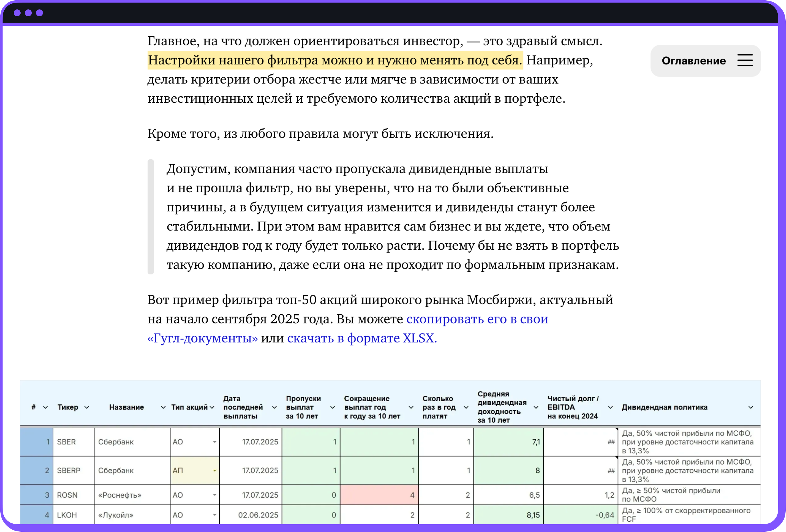This screenshot has width=786, height=532.
Task: Select the 6,5 dividend yield cell
Action: (508, 495)
